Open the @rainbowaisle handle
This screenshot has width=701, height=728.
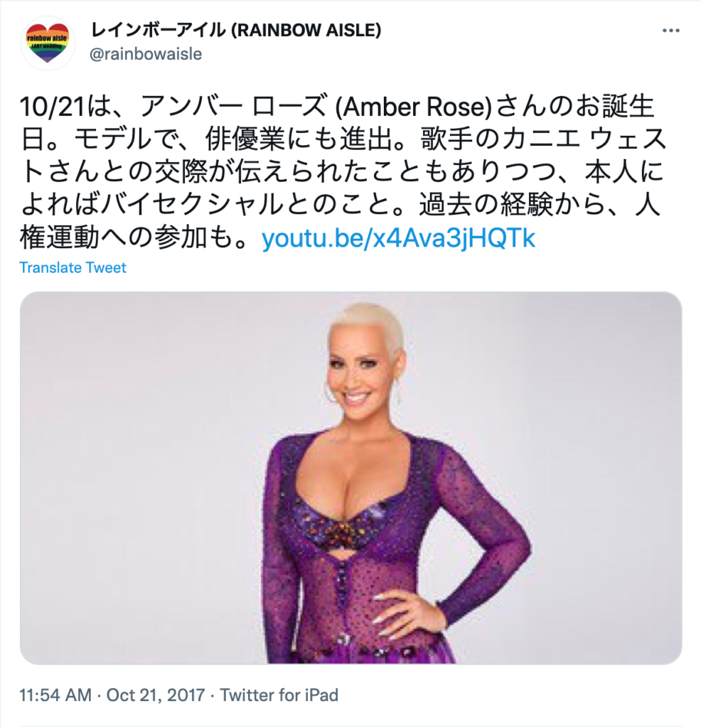click(145, 54)
